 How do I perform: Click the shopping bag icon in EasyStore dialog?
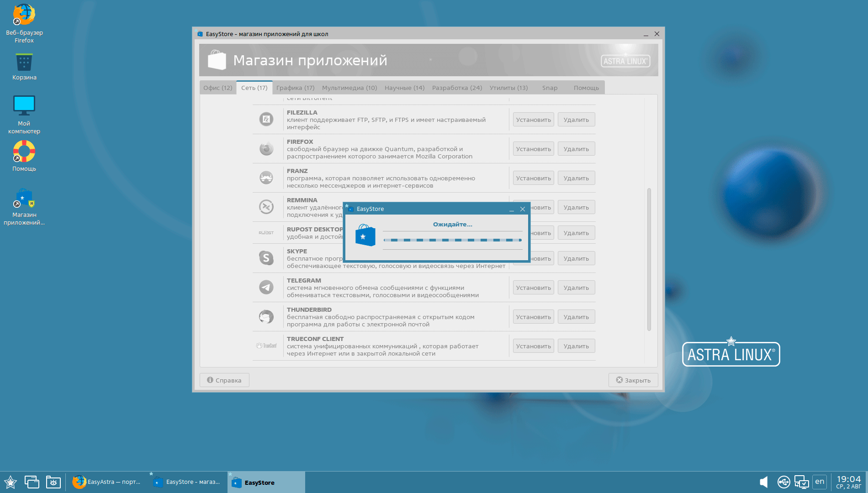(x=365, y=235)
